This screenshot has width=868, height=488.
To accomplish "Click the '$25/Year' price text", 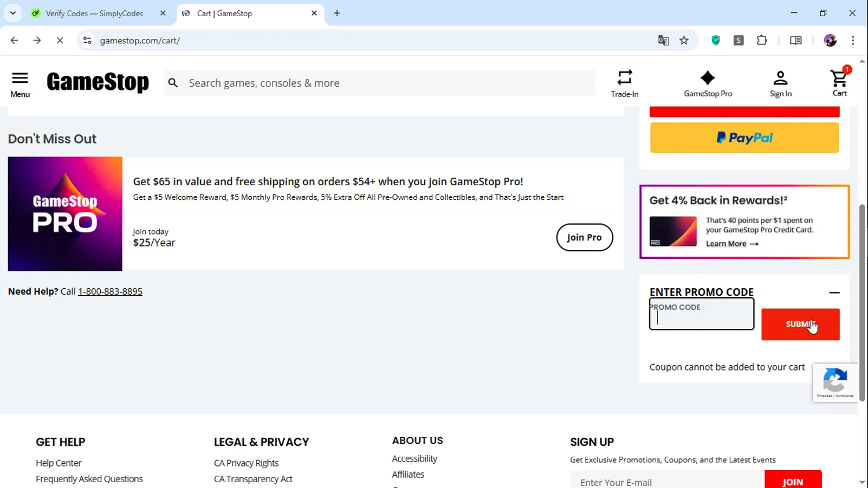I will tap(154, 243).
